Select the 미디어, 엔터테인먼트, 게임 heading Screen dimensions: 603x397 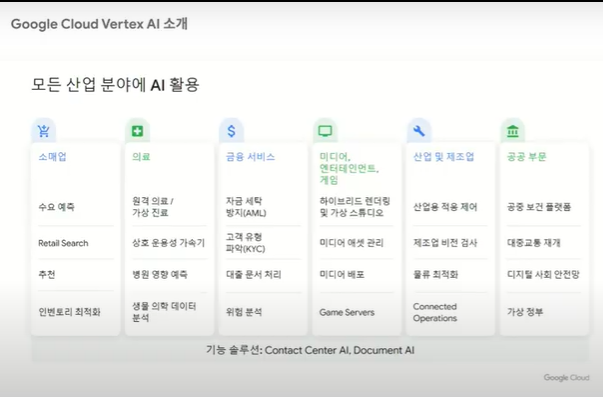[x=349, y=168]
